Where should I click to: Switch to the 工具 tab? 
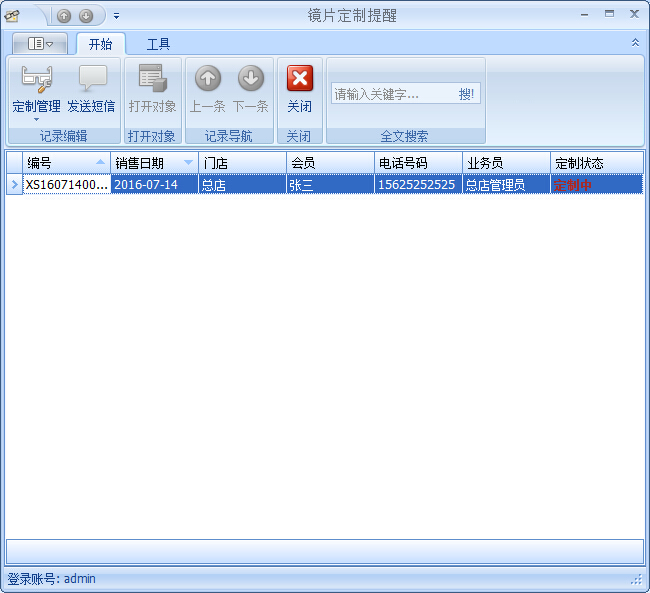(x=158, y=44)
